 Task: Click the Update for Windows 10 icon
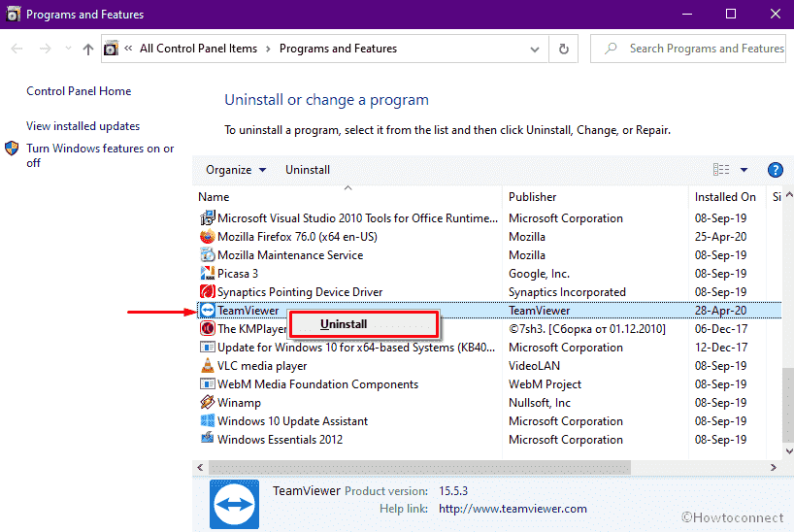(207, 348)
